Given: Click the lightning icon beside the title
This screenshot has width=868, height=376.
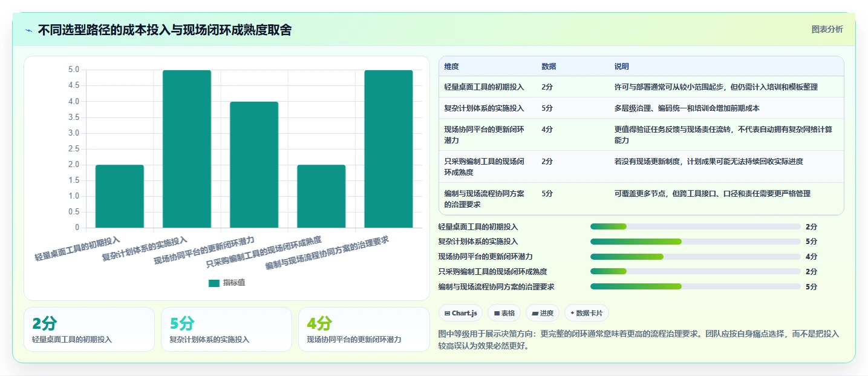Looking at the screenshot, I should click(x=29, y=30).
